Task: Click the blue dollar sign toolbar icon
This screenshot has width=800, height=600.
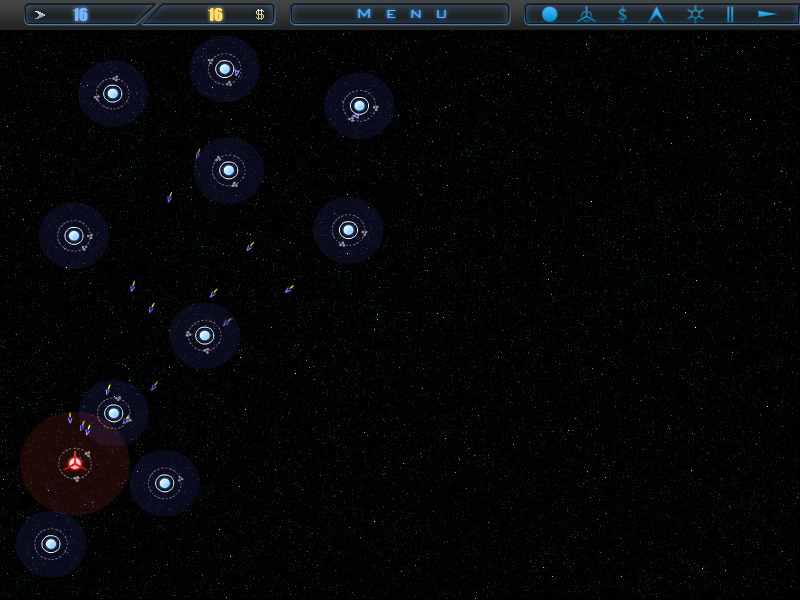Action: click(622, 14)
